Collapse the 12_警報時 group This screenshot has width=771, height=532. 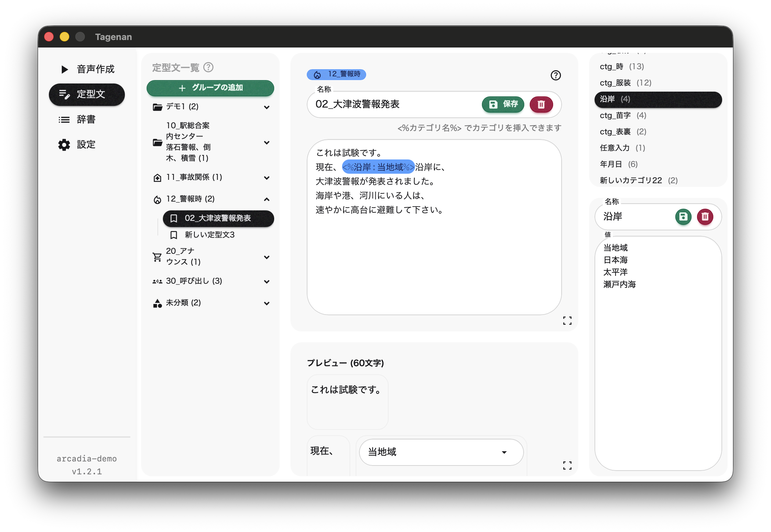point(267,199)
